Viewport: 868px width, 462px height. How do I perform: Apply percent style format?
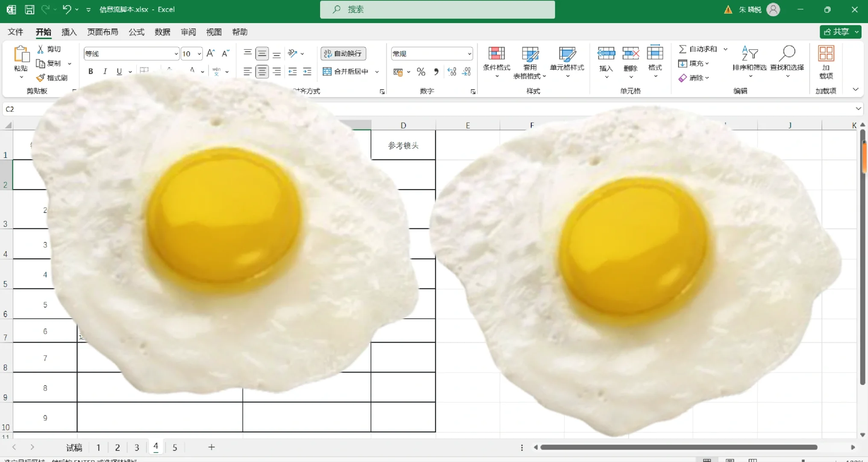pos(421,72)
